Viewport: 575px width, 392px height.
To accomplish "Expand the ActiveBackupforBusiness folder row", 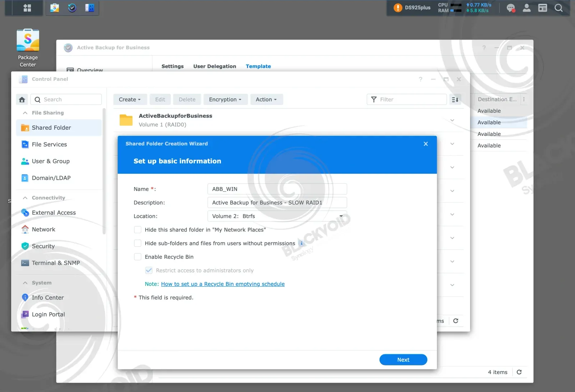I will 452,120.
